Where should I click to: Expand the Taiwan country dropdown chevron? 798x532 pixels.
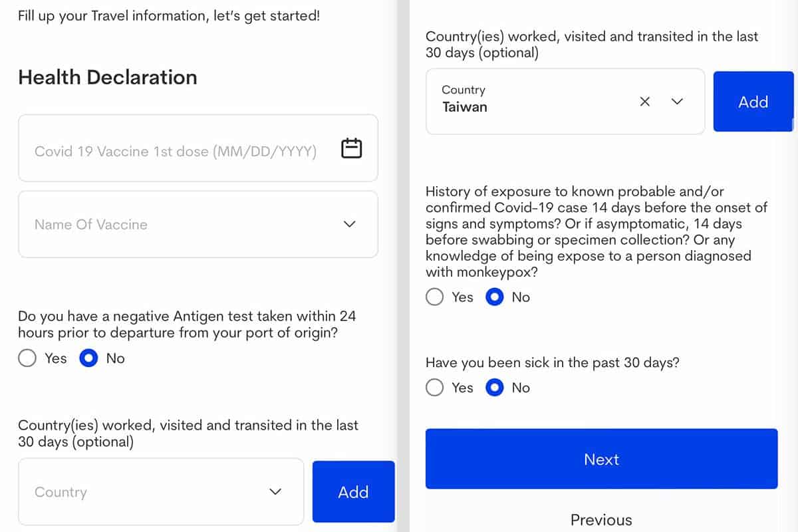(x=677, y=102)
